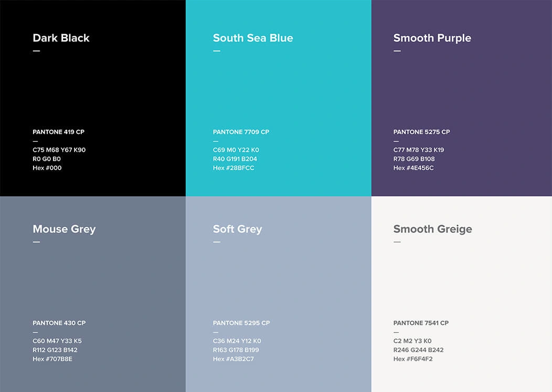The width and height of the screenshot is (552, 392).
Task: Click the C77 M78 Y33 K19 value
Action: coord(419,150)
